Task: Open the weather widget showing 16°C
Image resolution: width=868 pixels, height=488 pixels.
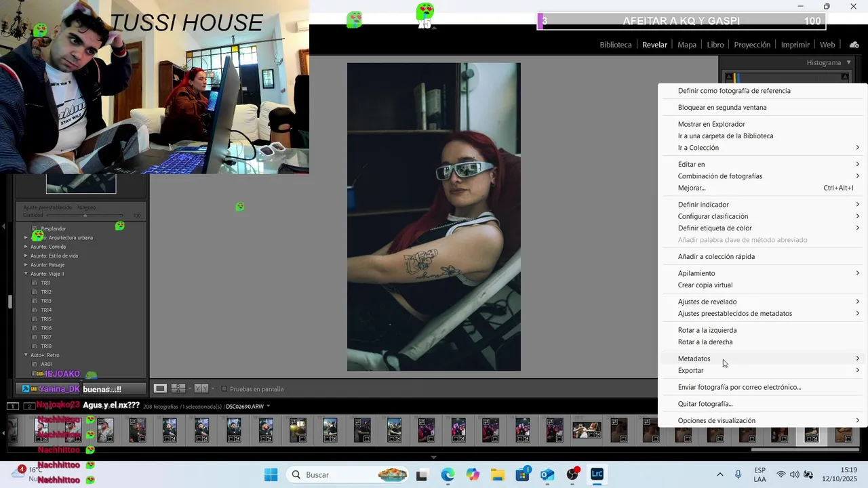Action: pyautogui.click(x=31, y=474)
